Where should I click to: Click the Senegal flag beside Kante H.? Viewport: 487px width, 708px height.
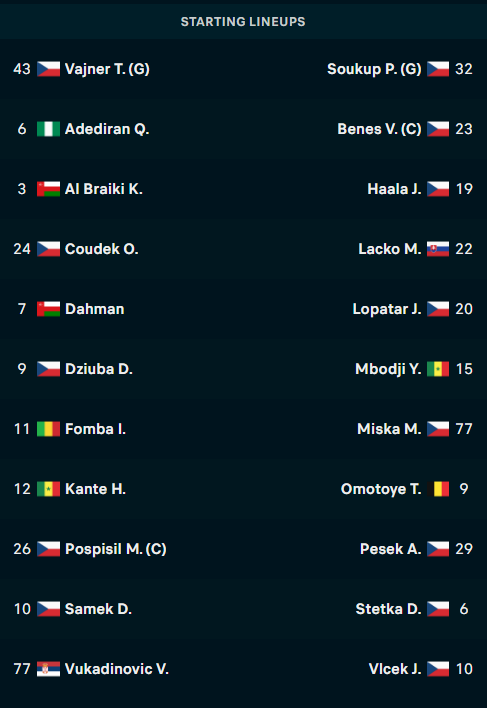click(48, 489)
